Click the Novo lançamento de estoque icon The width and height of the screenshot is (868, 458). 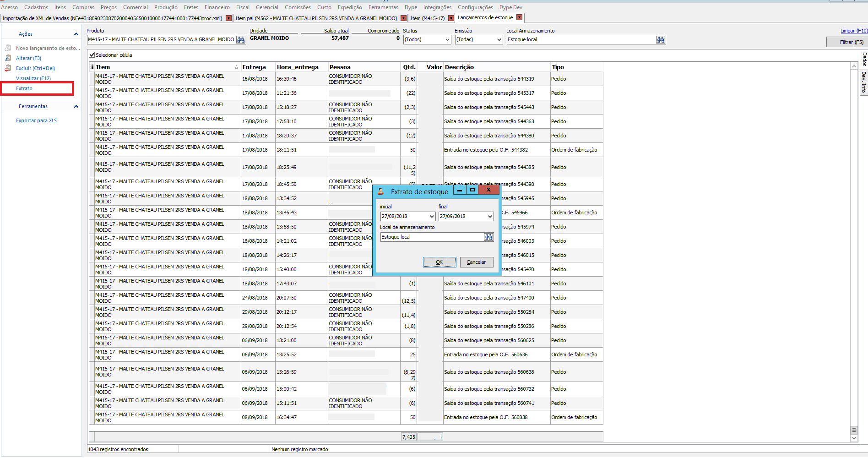pos(8,48)
